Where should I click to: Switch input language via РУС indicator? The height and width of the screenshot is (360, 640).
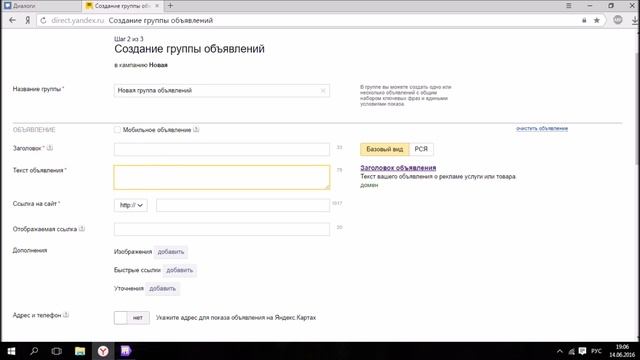(x=596, y=351)
